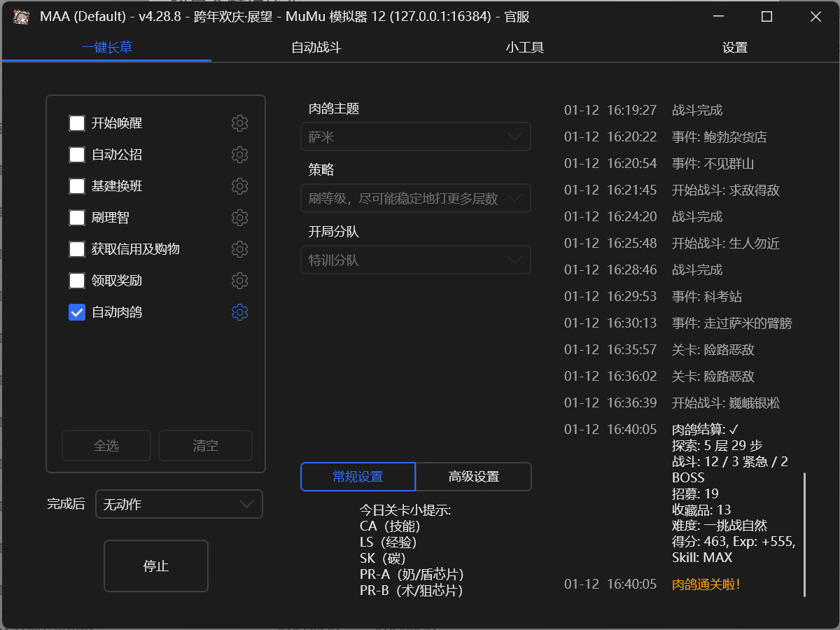
Task: Open the 策略 strategy combo box
Action: (416, 199)
